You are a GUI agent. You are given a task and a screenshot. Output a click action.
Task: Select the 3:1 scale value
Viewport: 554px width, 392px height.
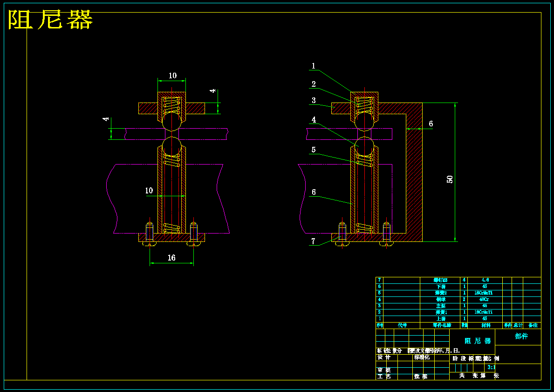(491, 367)
